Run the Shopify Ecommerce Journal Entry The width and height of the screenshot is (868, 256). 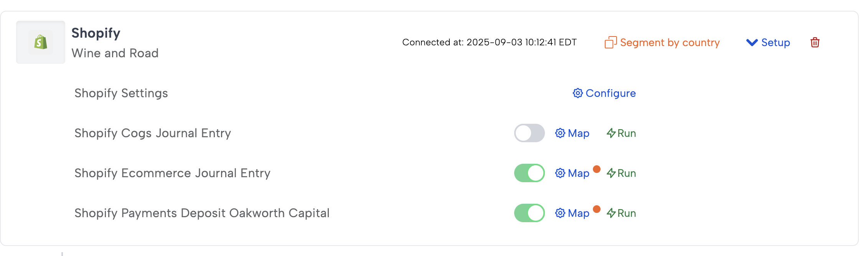(626, 173)
